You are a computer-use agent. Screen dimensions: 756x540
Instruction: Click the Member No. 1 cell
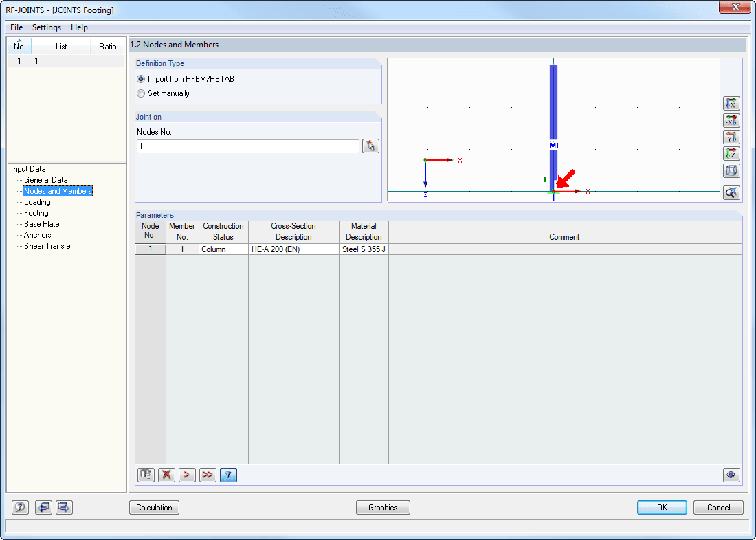(x=182, y=249)
